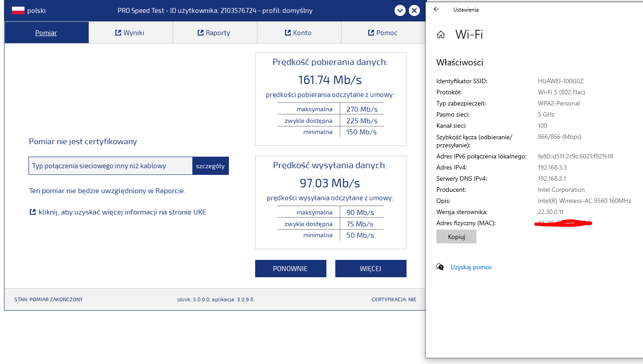
Task: Click the external-link icon before UKE info link
Action: coord(33,212)
